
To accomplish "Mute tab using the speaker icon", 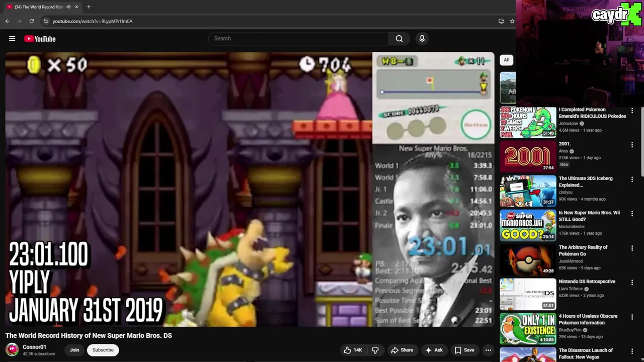I will pyautogui.click(x=68, y=7).
